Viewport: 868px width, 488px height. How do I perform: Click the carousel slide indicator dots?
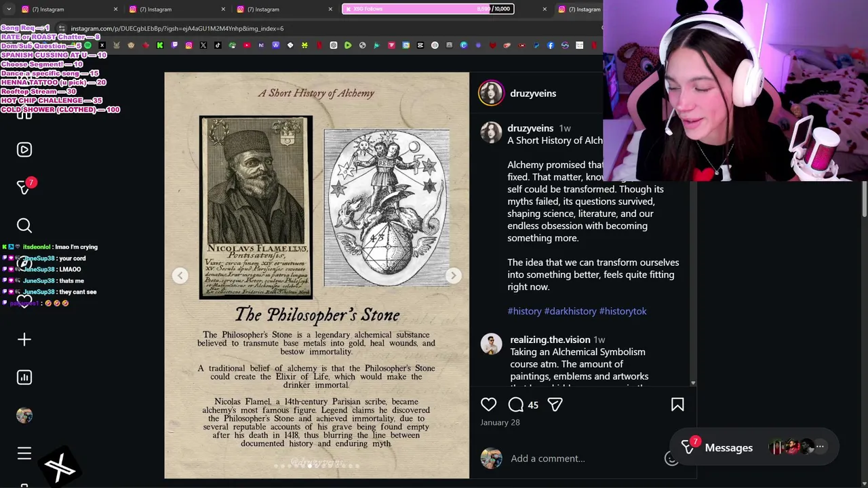point(317,466)
